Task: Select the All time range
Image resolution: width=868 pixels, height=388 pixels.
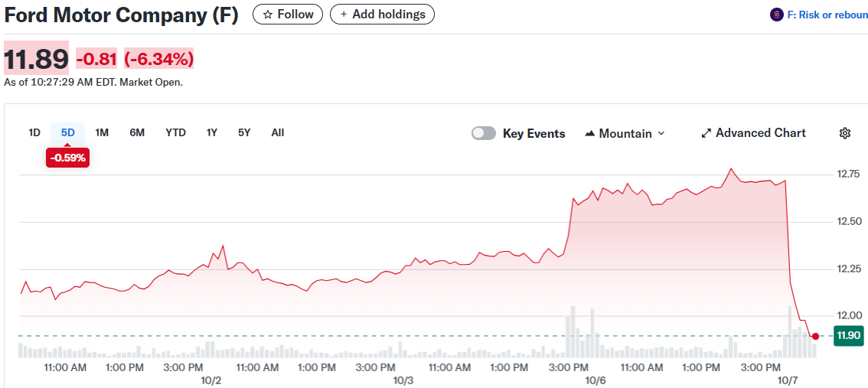Action: click(277, 132)
